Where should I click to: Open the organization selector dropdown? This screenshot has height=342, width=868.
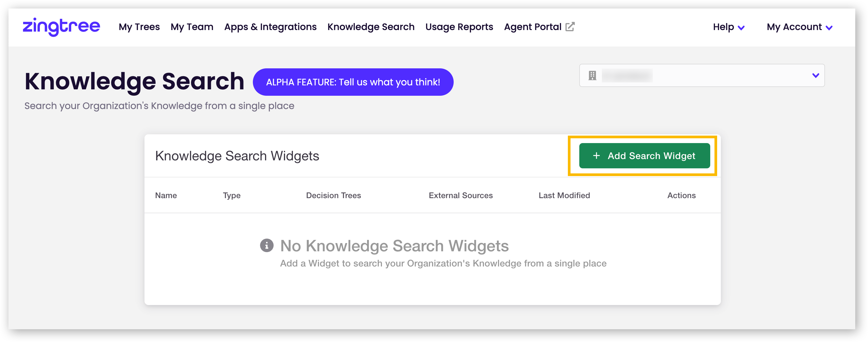701,76
